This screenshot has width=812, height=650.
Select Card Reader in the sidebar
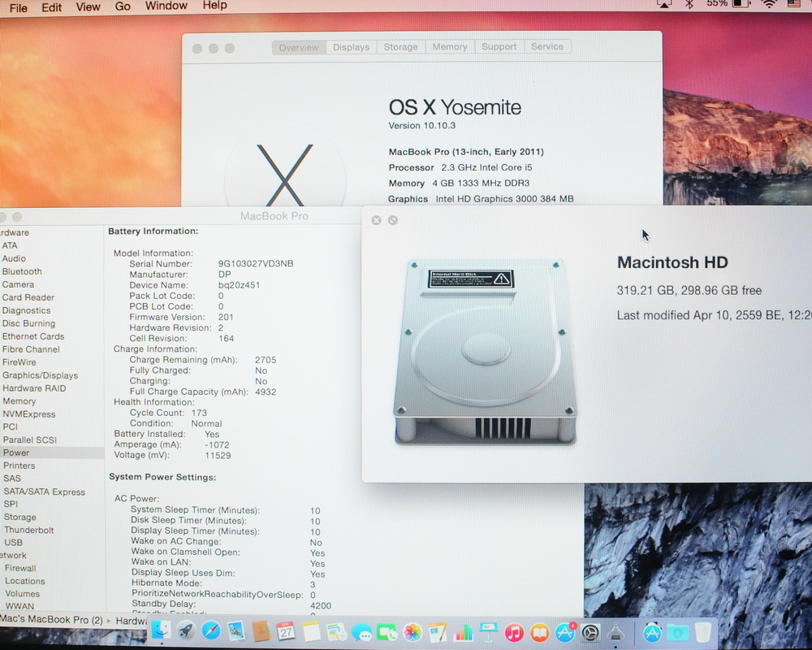click(x=28, y=297)
